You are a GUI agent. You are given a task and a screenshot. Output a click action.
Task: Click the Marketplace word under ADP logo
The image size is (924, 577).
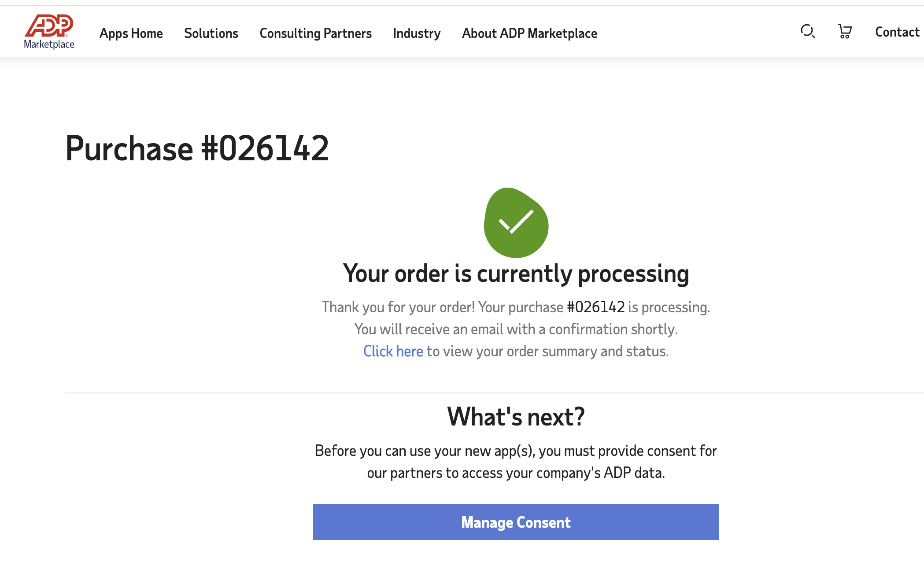(x=49, y=44)
